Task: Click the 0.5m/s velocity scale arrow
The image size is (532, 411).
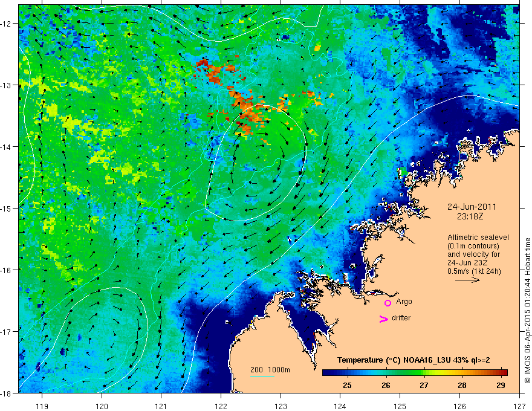Action: click(x=467, y=280)
